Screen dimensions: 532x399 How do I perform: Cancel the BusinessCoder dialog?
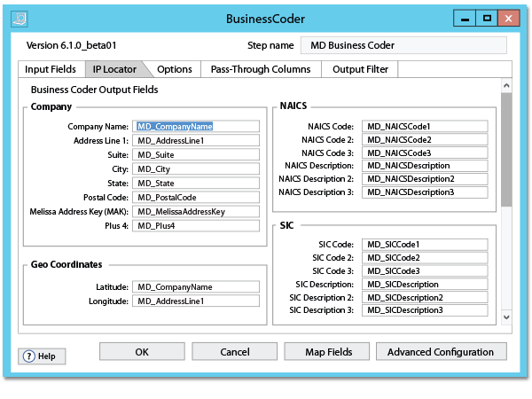[234, 351]
